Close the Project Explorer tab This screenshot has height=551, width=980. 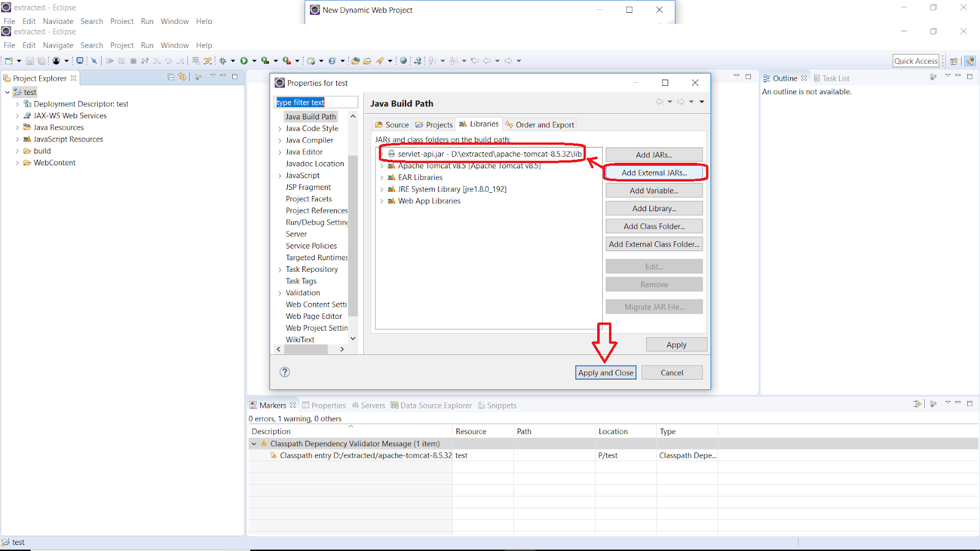point(73,78)
